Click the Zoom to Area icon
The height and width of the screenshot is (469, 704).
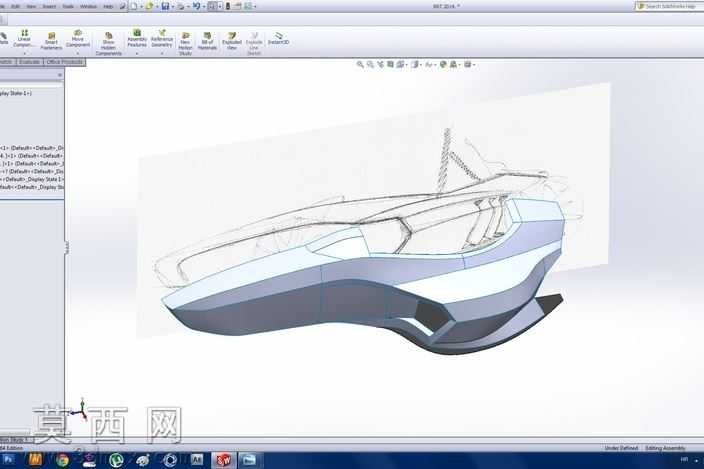[x=370, y=65]
